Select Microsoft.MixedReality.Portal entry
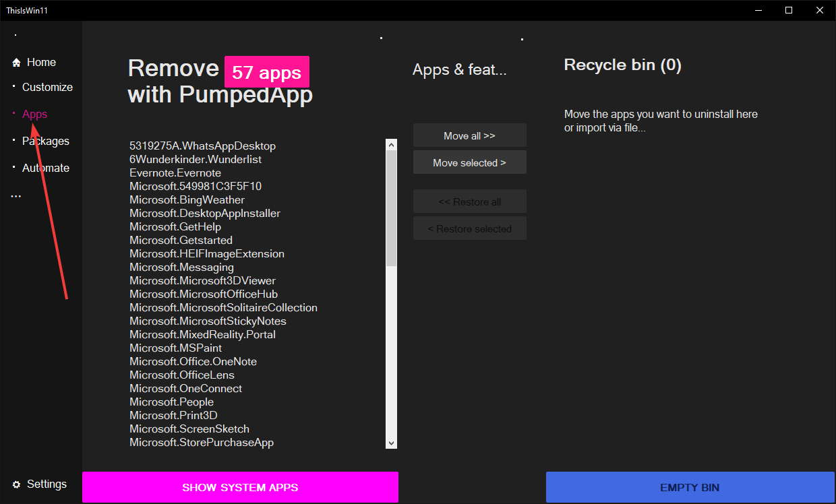Viewport: 836px width, 504px height. pyautogui.click(x=202, y=334)
